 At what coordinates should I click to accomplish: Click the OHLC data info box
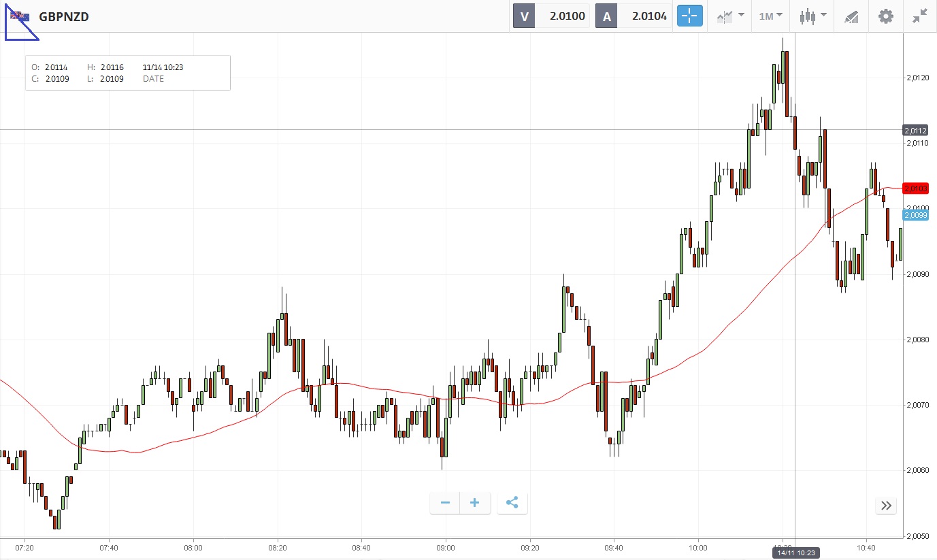[127, 73]
